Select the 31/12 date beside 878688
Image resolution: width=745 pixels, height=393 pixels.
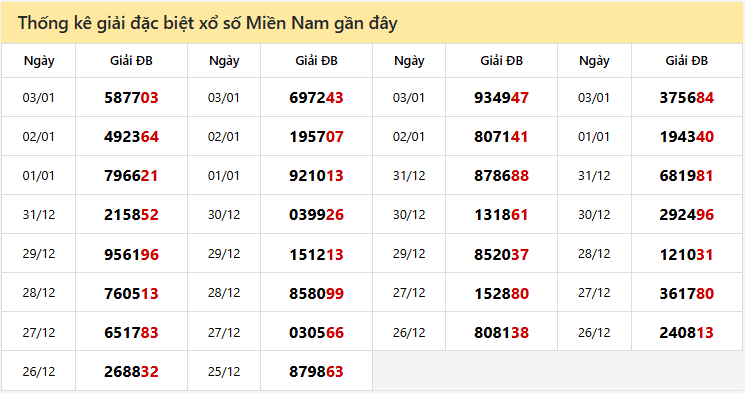(409, 176)
